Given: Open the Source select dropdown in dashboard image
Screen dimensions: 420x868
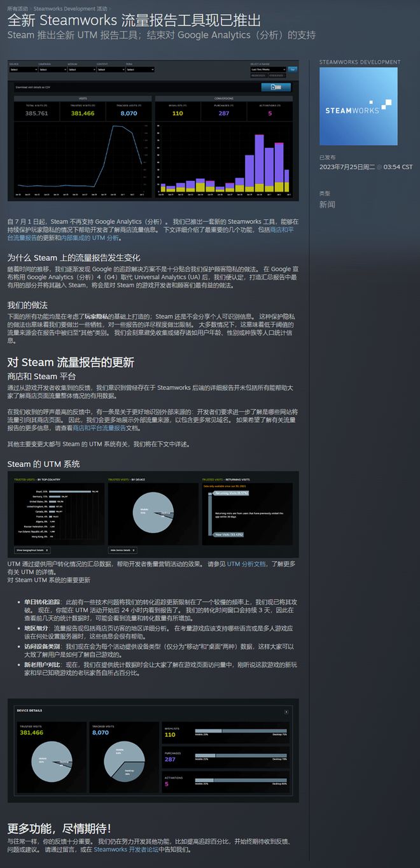Looking at the screenshot, I should pos(24,69).
